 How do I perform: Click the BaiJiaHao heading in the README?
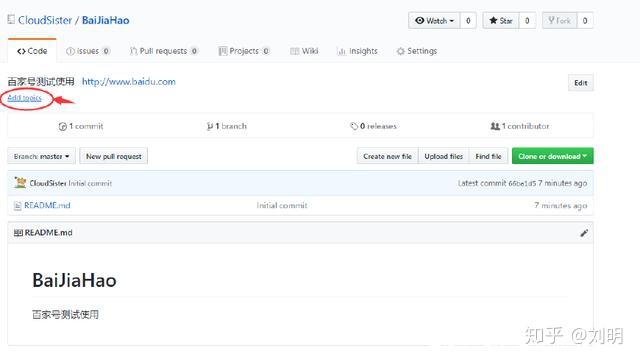coord(74,280)
